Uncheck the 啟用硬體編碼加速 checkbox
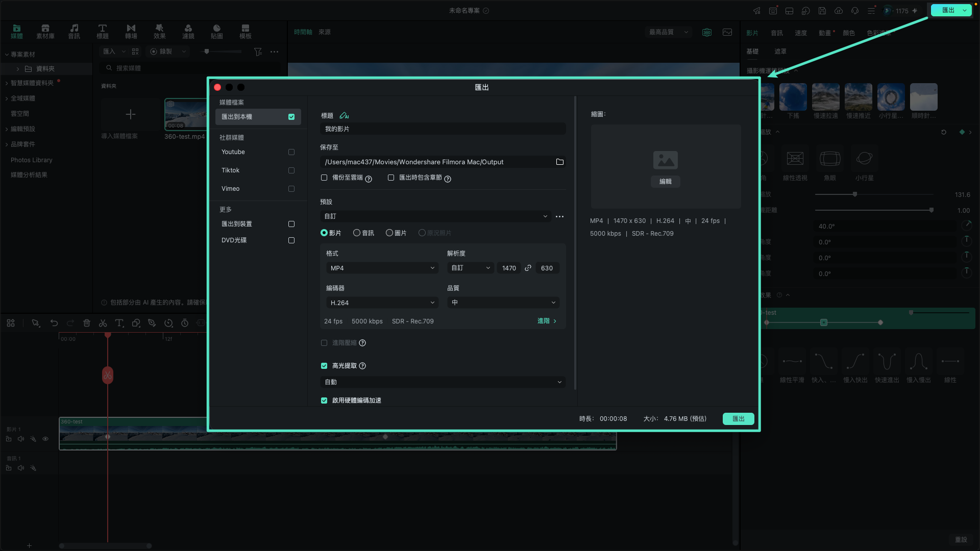This screenshot has width=980, height=551. 324,400
